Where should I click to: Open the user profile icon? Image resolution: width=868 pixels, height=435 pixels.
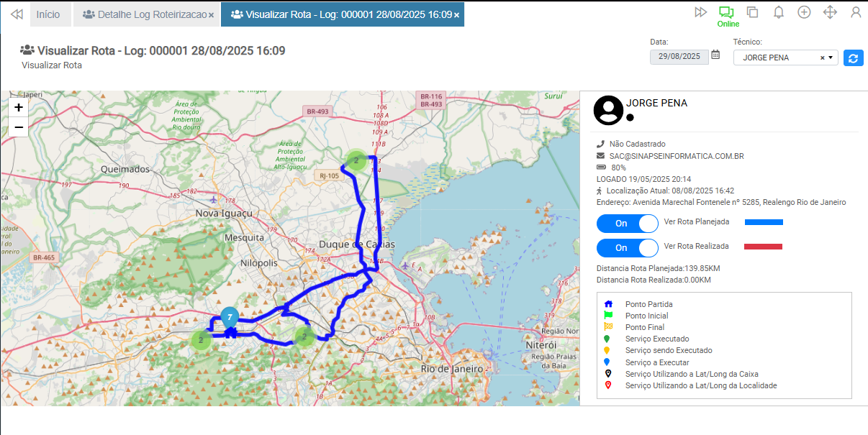856,12
